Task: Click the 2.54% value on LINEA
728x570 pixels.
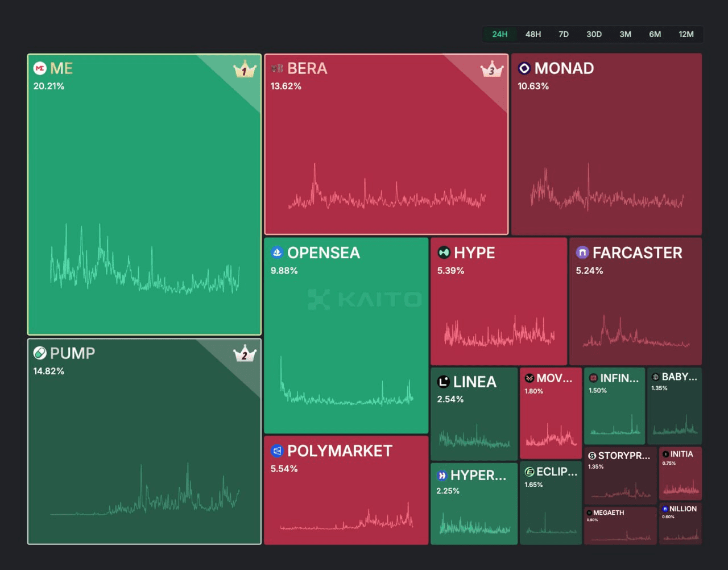Action: click(450, 399)
